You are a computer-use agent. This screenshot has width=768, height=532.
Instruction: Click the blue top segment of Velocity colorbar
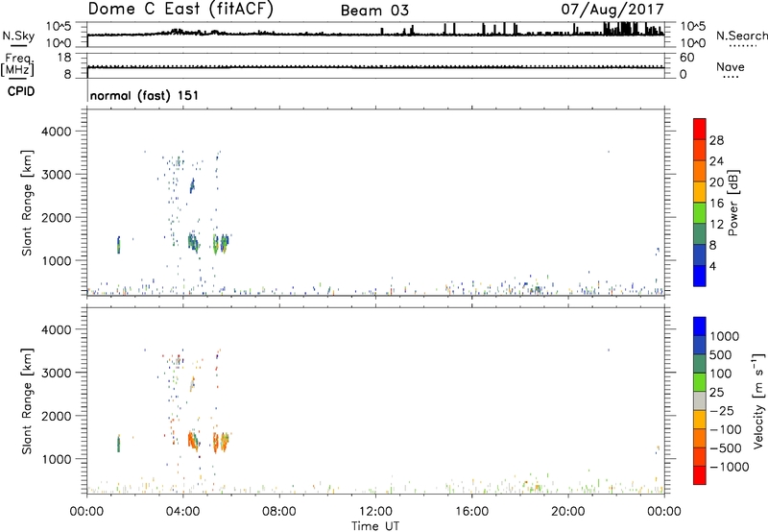700,326
